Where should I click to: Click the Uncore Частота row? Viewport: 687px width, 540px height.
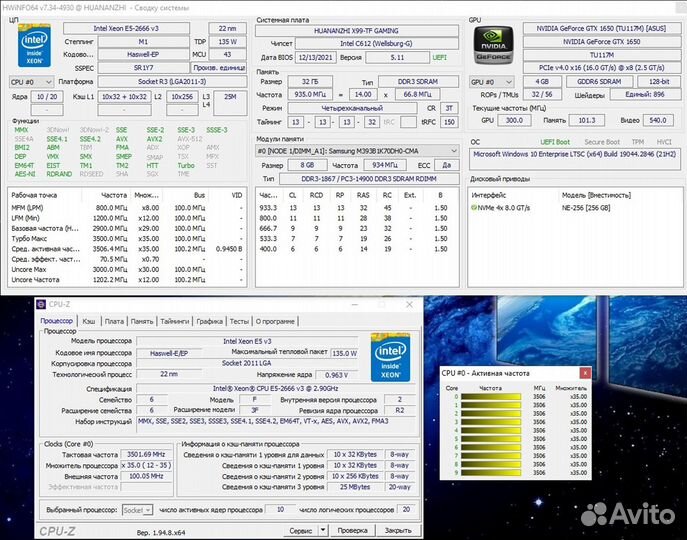pyautogui.click(x=127, y=280)
